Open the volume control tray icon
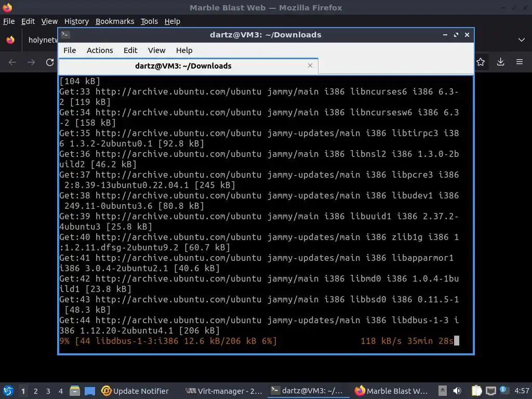Screen dimensions: 532x399 457,391
